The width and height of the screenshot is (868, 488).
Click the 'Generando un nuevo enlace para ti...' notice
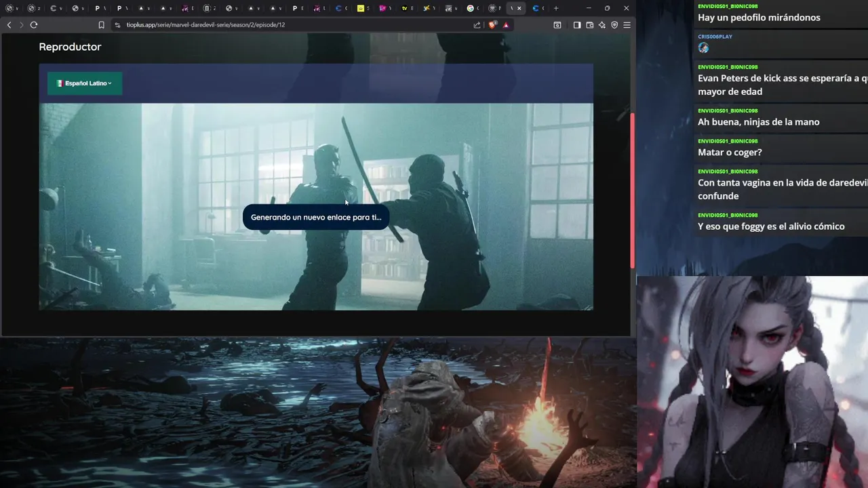316,218
